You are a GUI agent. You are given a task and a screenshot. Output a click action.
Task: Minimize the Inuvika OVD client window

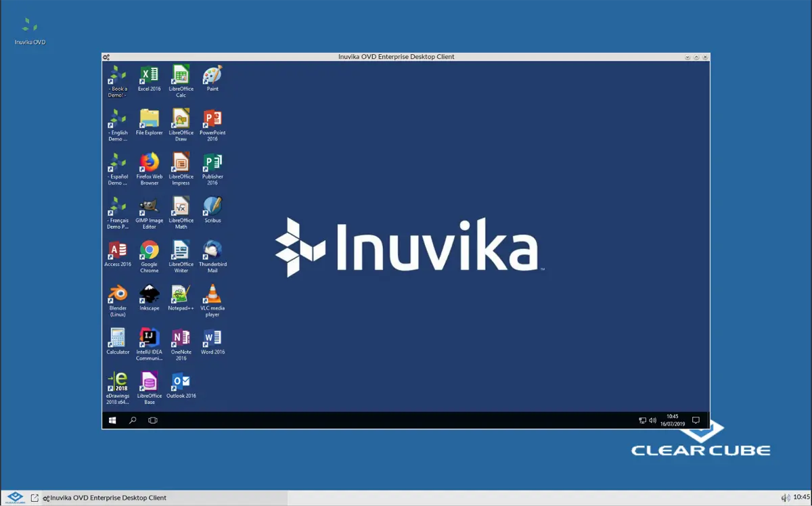coord(687,57)
